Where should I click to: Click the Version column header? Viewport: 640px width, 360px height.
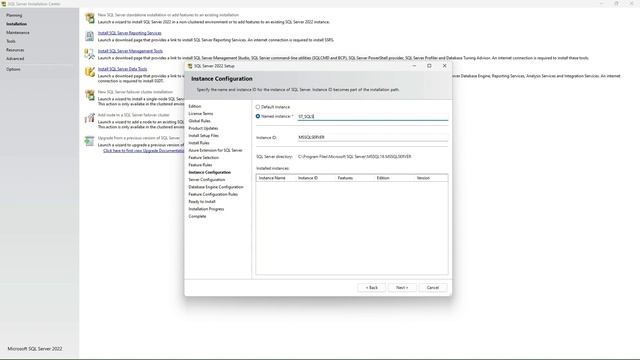coord(423,178)
